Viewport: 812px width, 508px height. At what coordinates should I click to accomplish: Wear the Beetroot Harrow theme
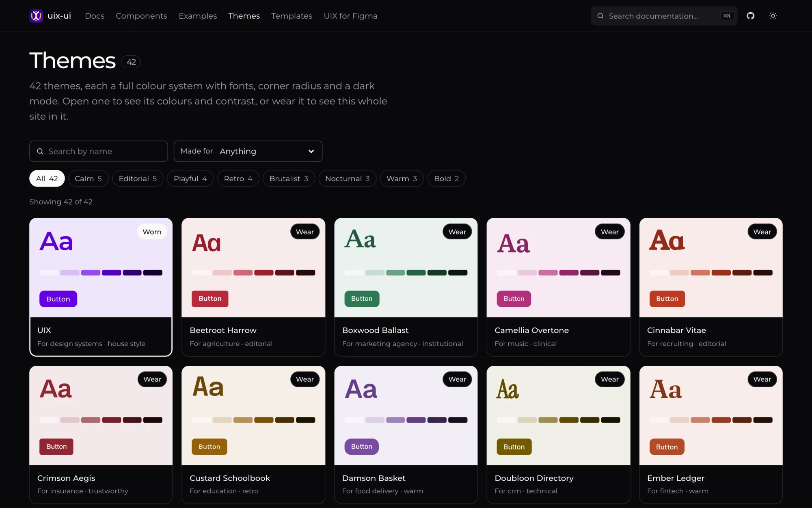(x=304, y=232)
